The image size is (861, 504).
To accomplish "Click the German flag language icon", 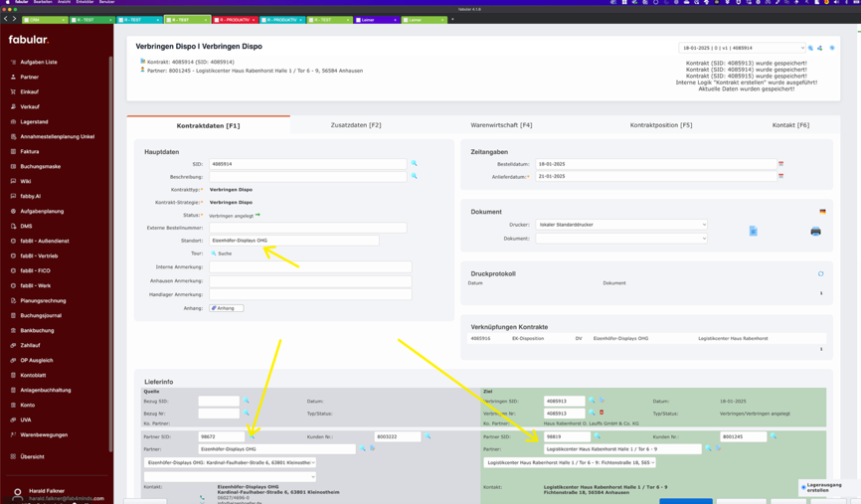I will click(x=822, y=212).
